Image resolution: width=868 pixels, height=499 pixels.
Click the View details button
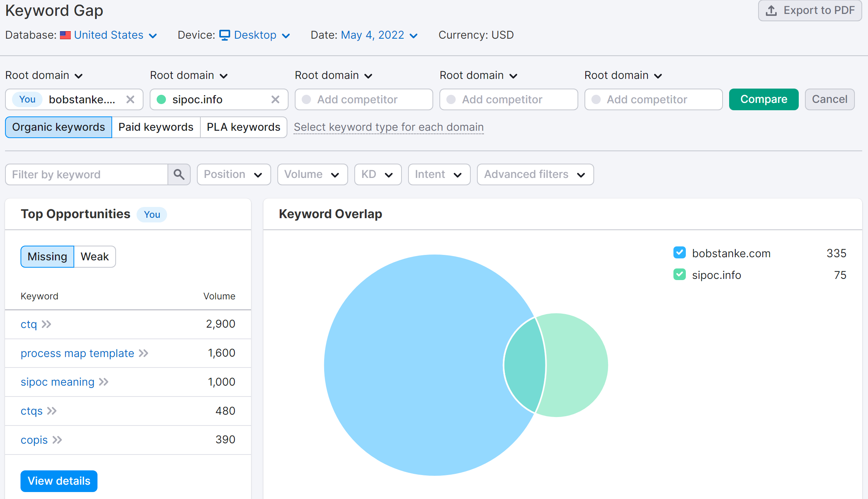click(x=59, y=481)
